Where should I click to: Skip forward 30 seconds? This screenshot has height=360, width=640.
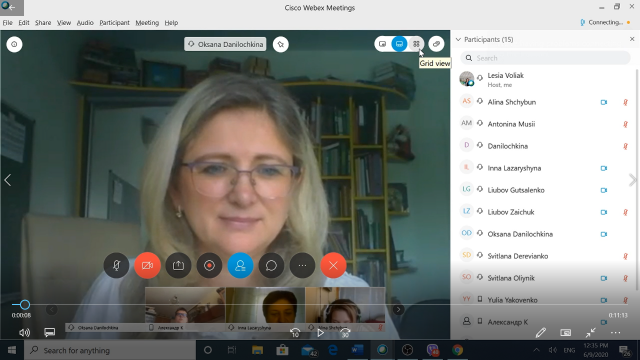pyautogui.click(x=345, y=333)
